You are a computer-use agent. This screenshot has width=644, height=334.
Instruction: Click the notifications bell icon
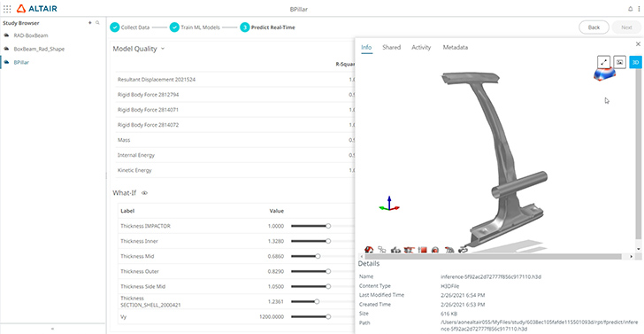click(631, 9)
